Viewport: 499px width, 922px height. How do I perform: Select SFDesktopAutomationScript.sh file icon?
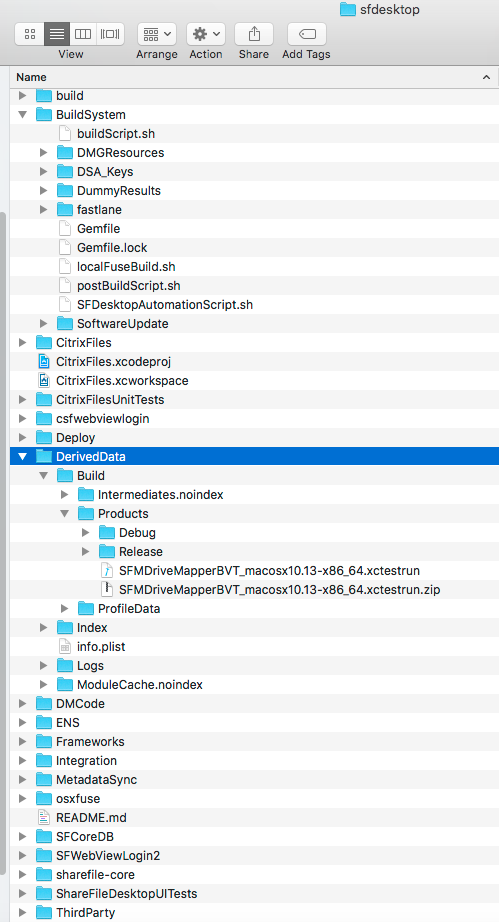click(x=65, y=305)
